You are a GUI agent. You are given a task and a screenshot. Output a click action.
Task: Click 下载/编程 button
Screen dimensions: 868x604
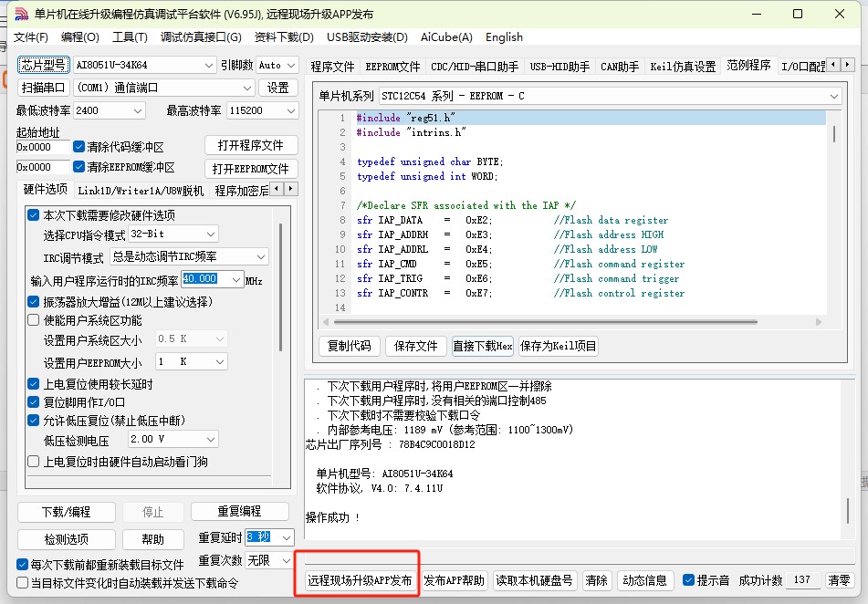67,512
